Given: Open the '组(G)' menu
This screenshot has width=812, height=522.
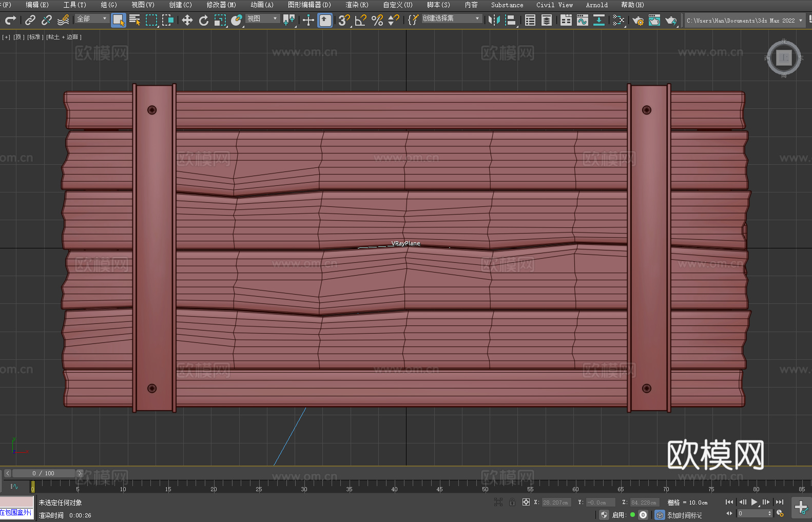Looking at the screenshot, I should pyautogui.click(x=109, y=5).
